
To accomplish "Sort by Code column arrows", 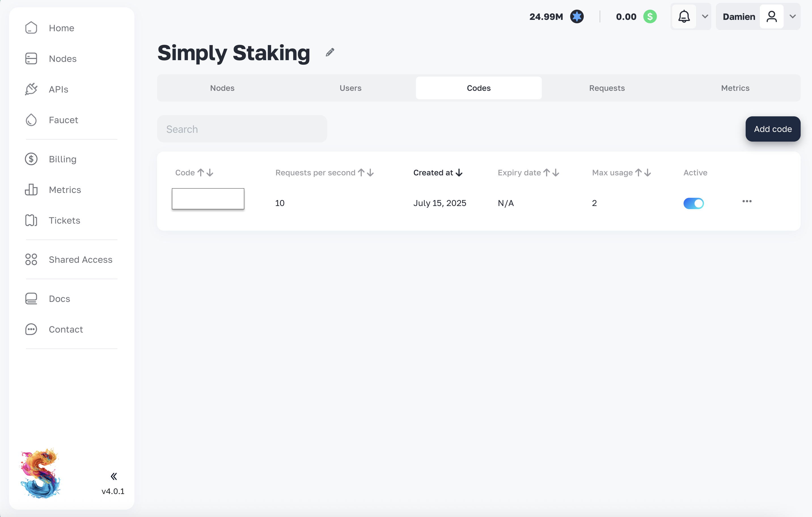I will click(205, 173).
